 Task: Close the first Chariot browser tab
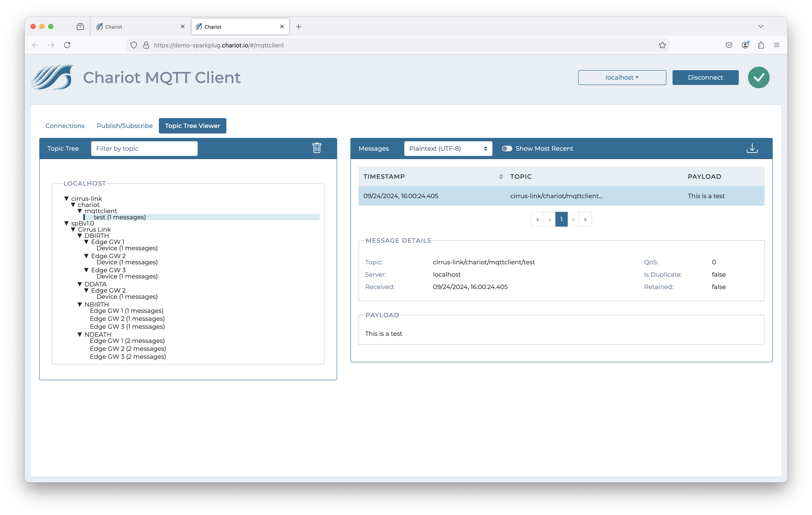[182, 26]
